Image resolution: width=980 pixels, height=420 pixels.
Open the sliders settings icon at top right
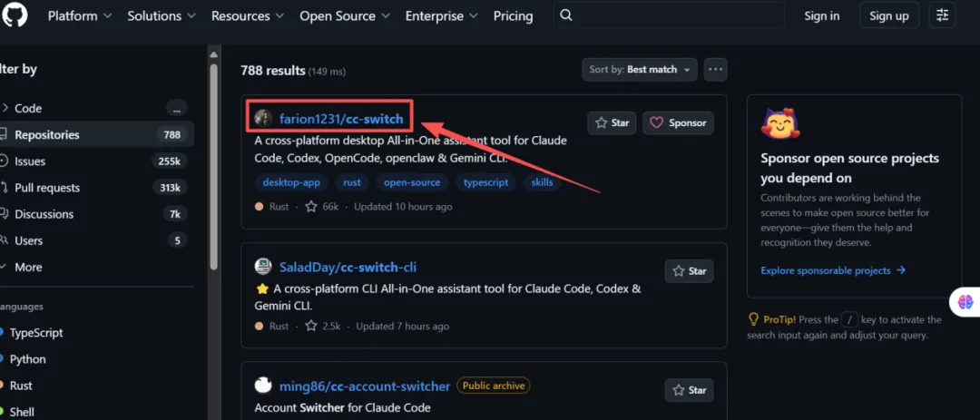(x=943, y=15)
